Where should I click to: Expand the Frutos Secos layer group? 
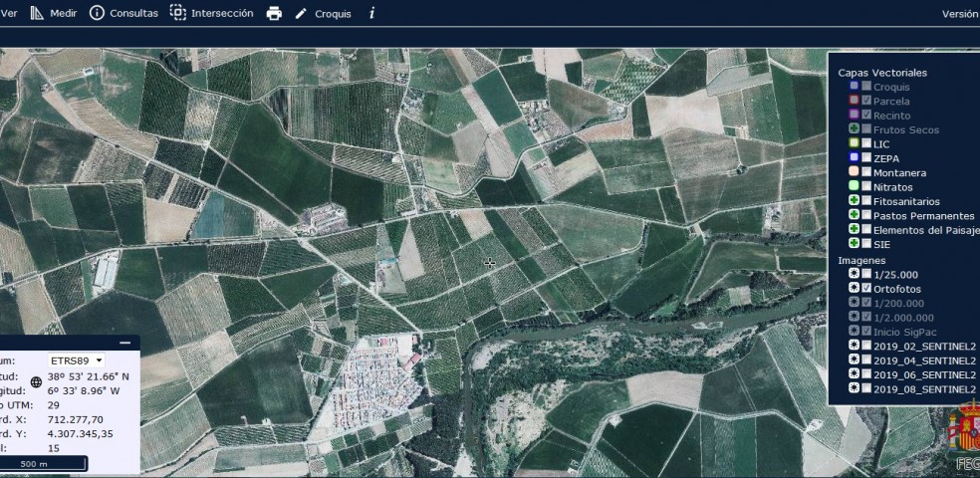(x=854, y=129)
